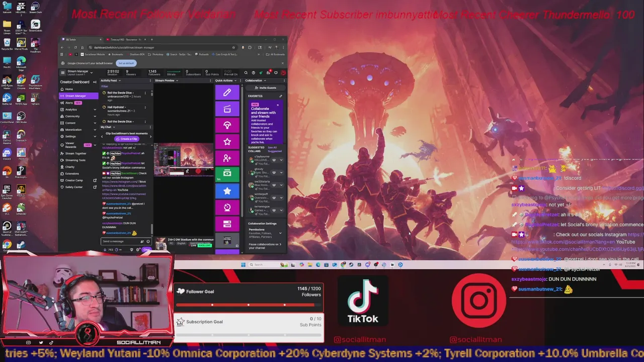This screenshot has width=644, height=362.
Task: Click the Invite Guests button
Action: [x=266, y=88]
